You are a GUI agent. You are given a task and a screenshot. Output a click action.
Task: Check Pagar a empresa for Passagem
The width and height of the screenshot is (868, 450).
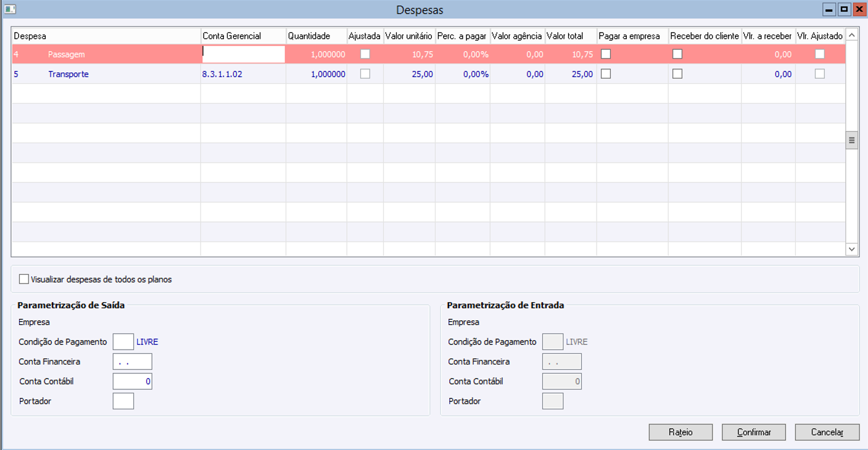pyautogui.click(x=606, y=54)
